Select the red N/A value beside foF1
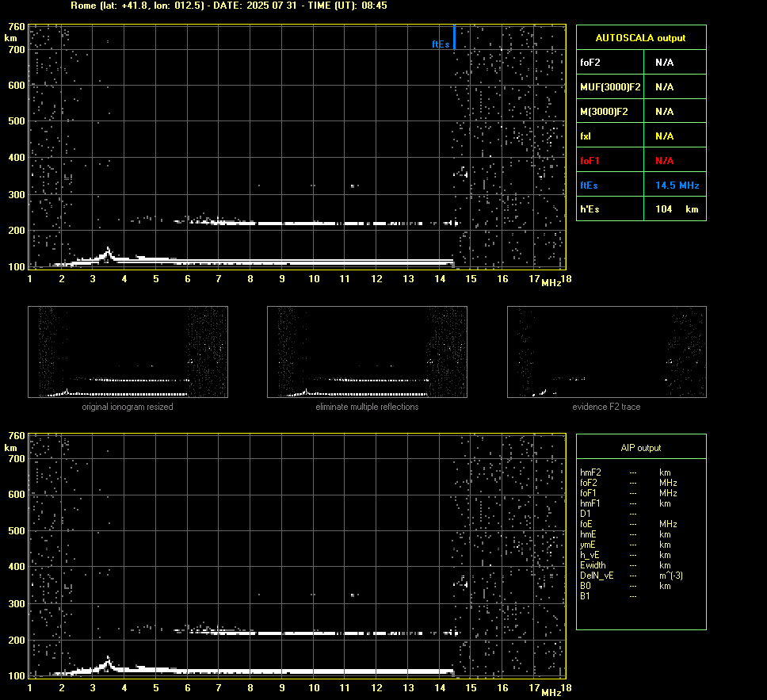 [664, 161]
